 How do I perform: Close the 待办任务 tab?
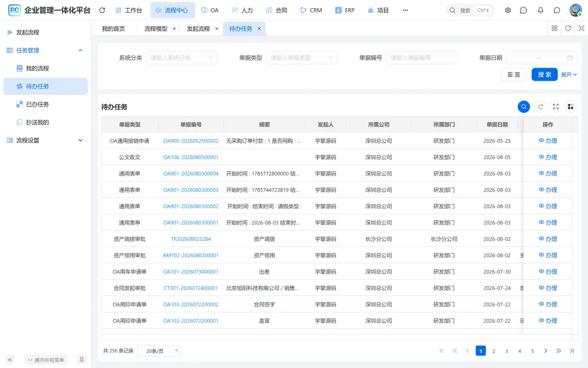click(259, 28)
